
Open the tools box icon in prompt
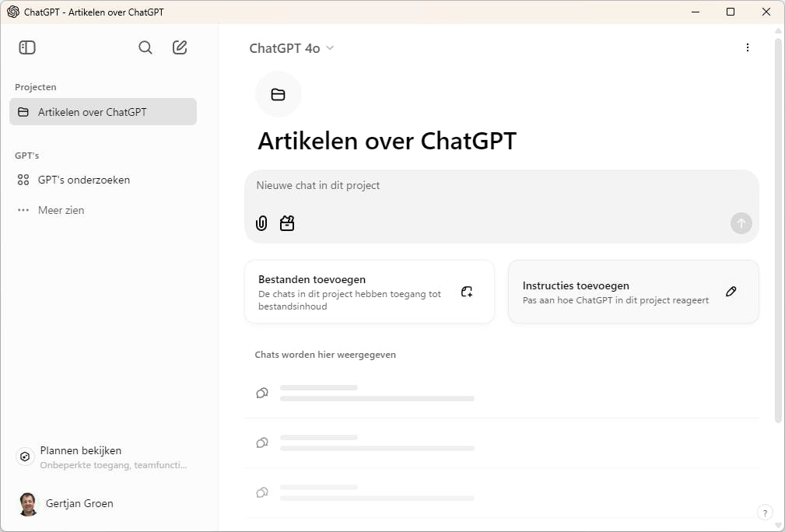(x=287, y=224)
